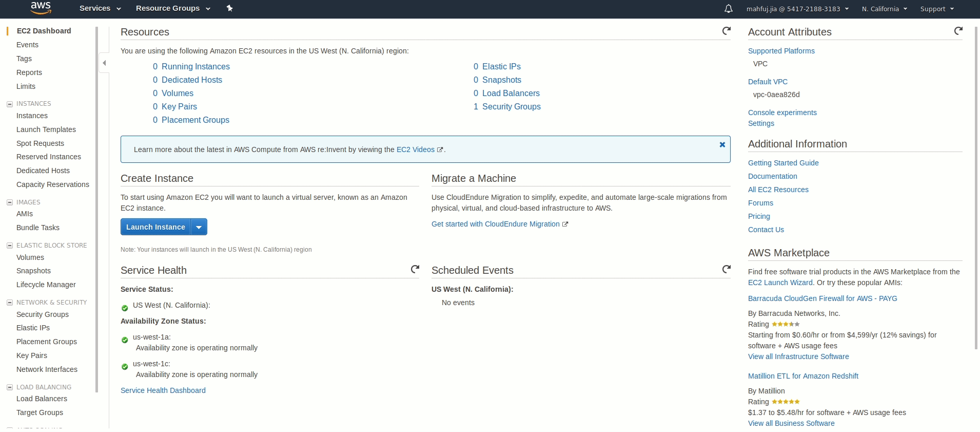Click the Dedicated Hosts resource link

coord(192,80)
